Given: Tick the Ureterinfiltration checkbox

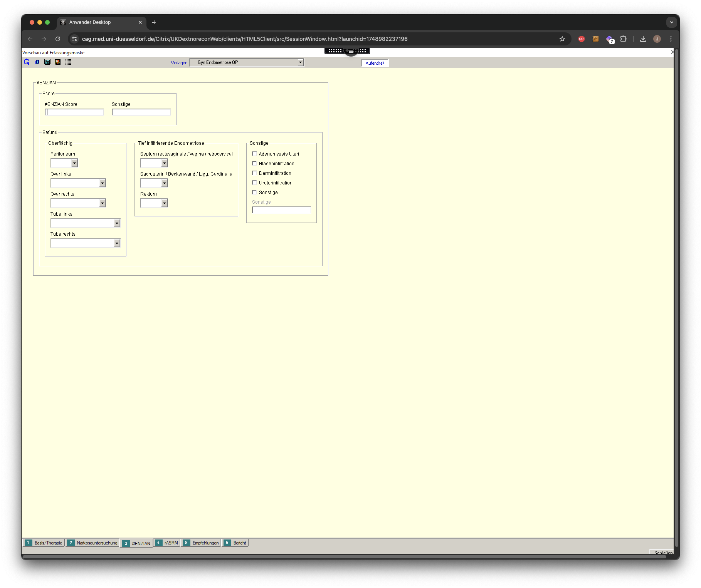Looking at the screenshot, I should click(x=254, y=183).
